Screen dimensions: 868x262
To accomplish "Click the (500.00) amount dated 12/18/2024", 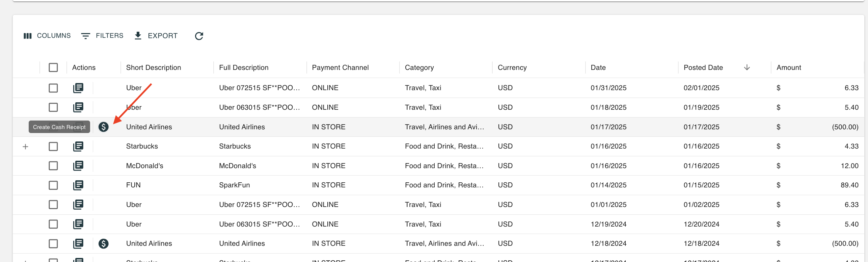I will point(845,243).
